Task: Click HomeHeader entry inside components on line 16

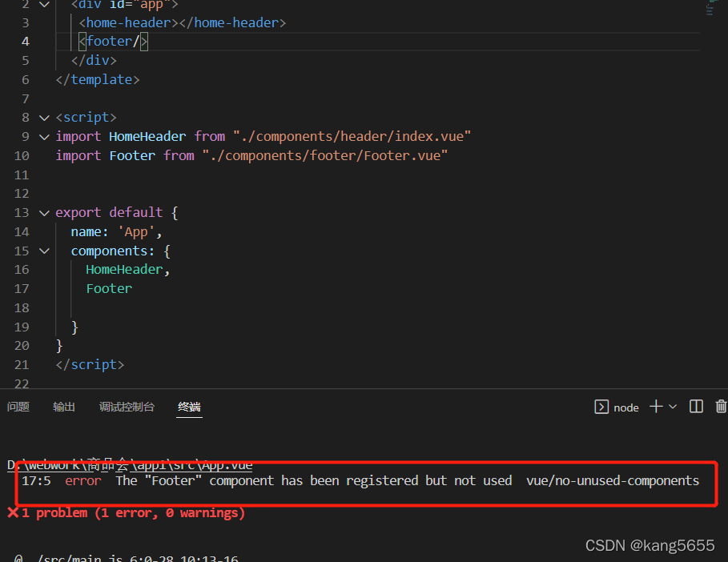Action: (124, 270)
